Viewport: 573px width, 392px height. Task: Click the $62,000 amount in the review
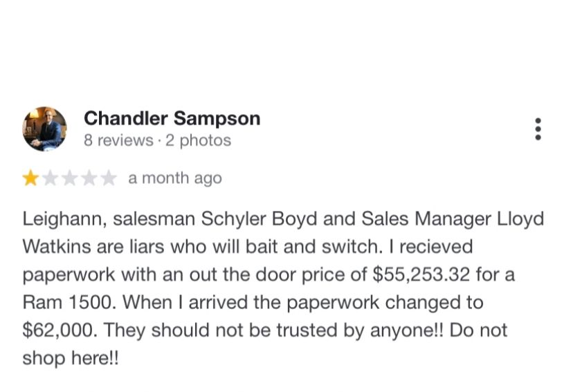pyautogui.click(x=60, y=330)
